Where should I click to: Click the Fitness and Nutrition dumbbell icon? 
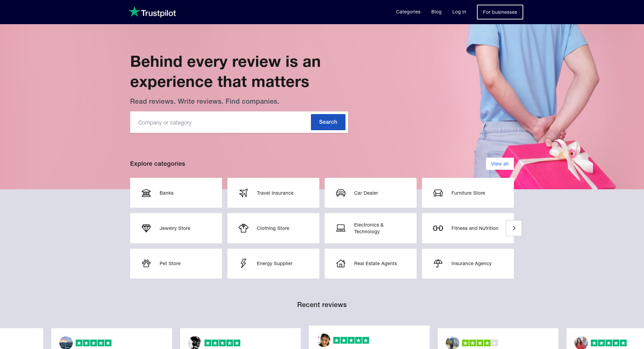pyautogui.click(x=438, y=228)
